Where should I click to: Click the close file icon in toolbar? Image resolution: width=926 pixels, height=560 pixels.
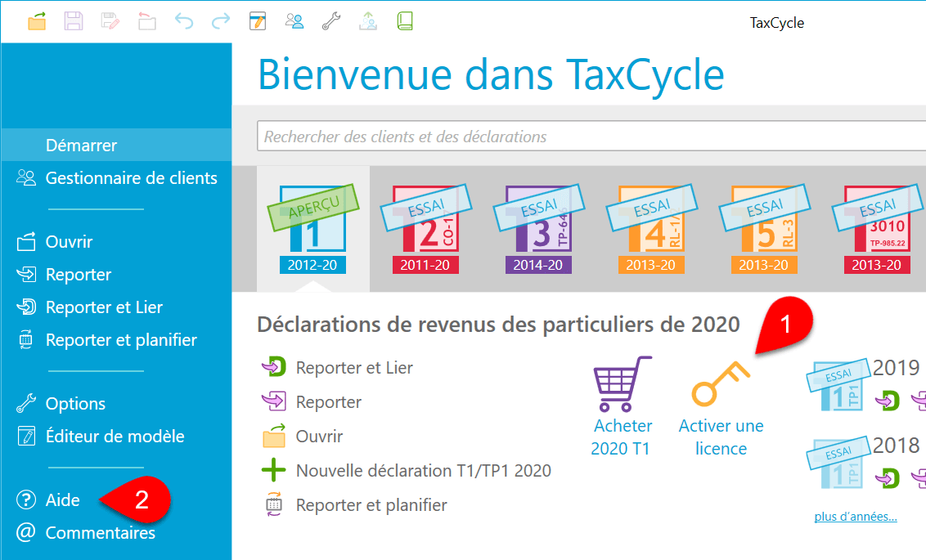click(x=147, y=22)
